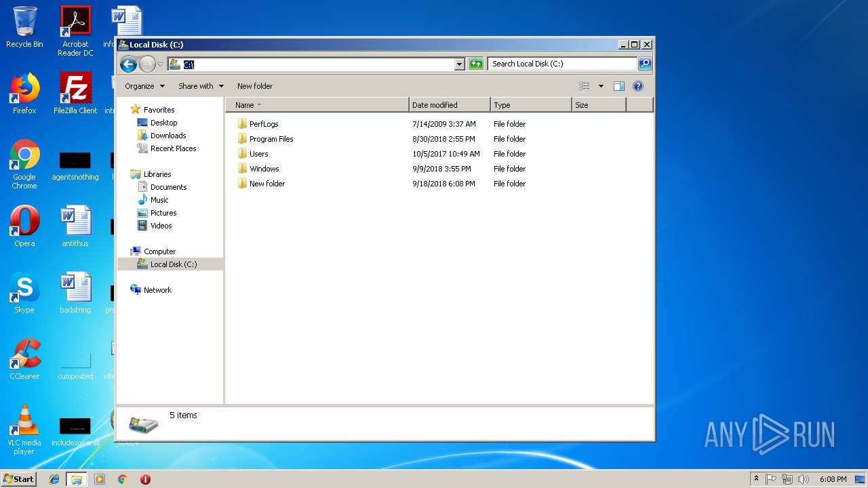Select the PerfLogs folder icon
Screen dimensions: 868x488
(x=242, y=124)
